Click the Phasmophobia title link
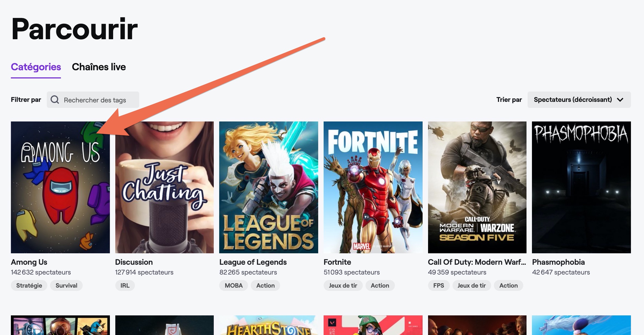This screenshot has width=644, height=335. click(558, 262)
